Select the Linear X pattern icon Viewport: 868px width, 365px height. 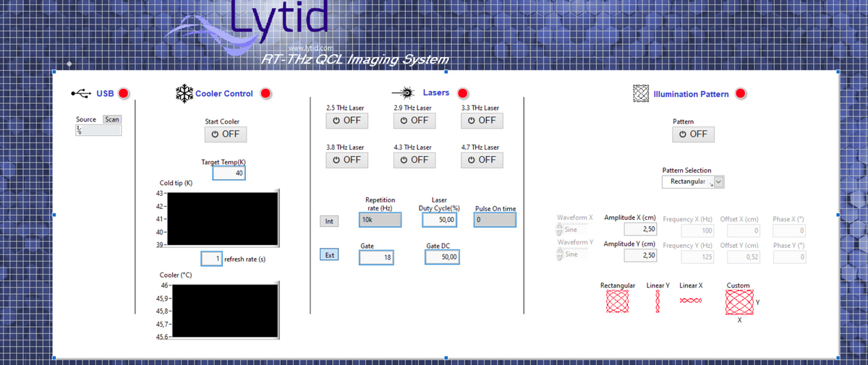(691, 300)
